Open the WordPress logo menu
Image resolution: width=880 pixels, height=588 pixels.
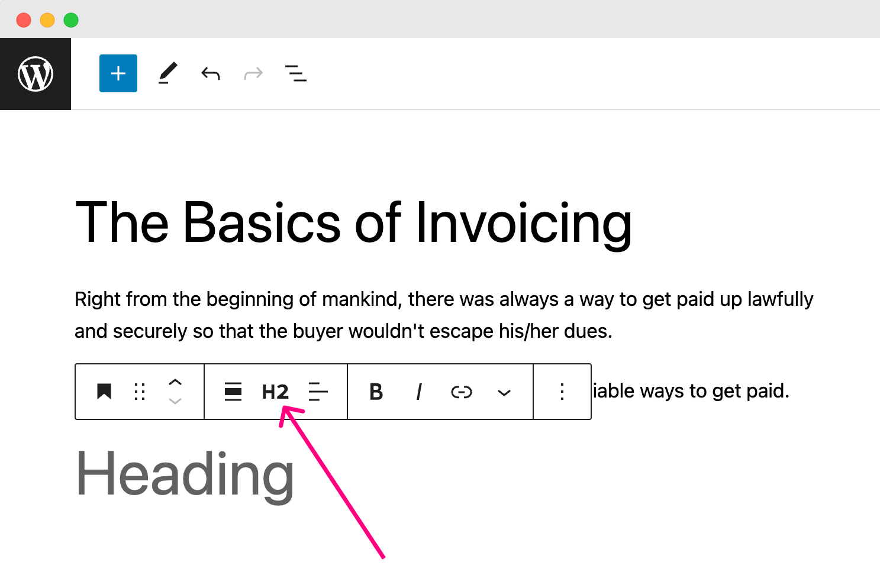coord(36,74)
